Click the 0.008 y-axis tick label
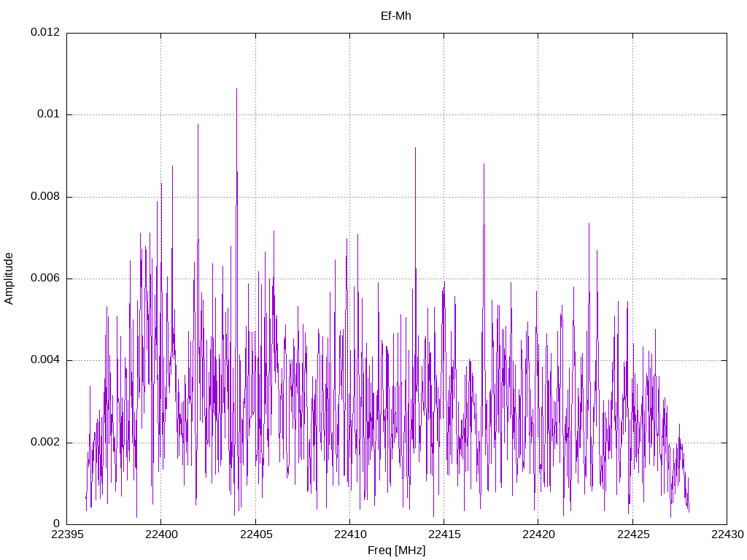The image size is (747, 560). (45, 197)
